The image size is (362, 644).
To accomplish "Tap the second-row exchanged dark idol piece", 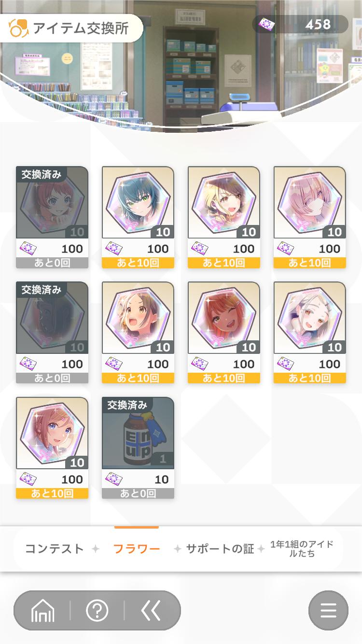I will tap(52, 333).
